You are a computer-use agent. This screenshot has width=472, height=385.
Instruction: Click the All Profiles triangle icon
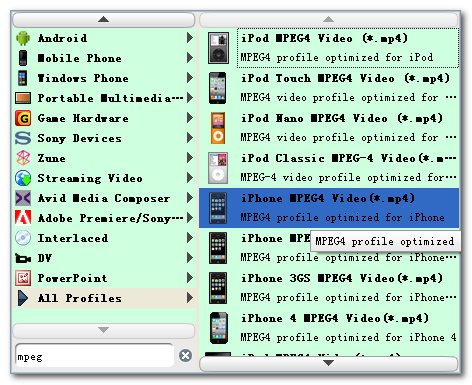tap(22, 298)
